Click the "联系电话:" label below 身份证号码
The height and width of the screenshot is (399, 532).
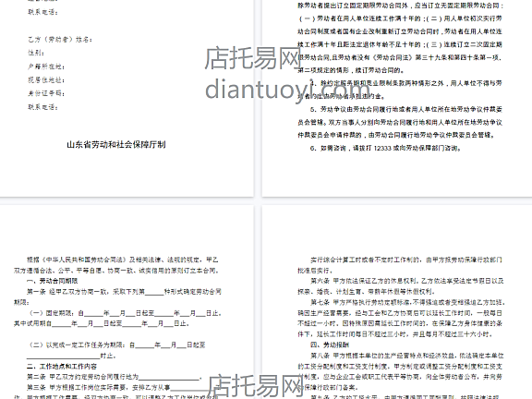pyautogui.click(x=42, y=107)
